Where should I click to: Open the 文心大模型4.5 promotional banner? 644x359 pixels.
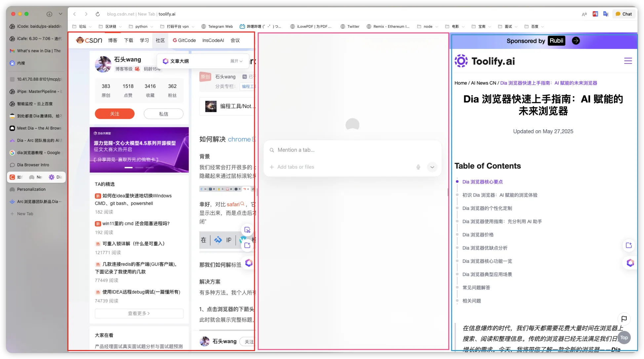pos(139,150)
